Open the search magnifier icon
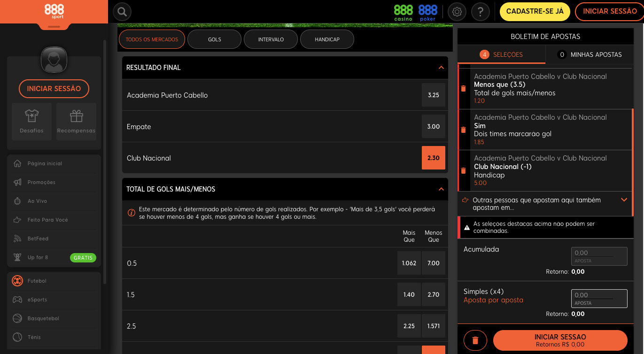The height and width of the screenshot is (354, 644). click(122, 12)
